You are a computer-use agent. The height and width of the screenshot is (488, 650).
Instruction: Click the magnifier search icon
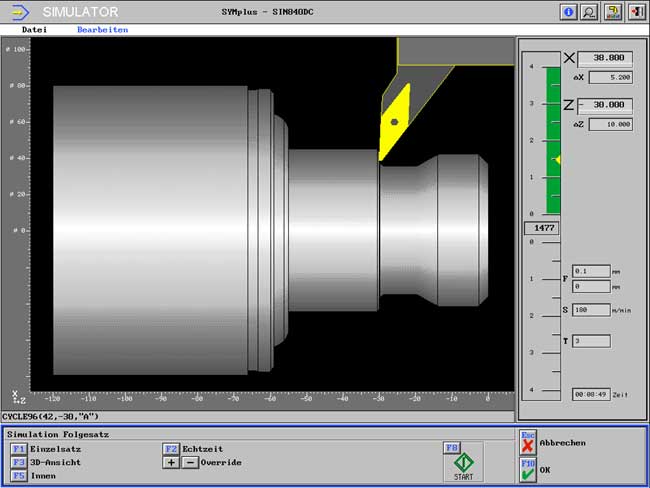(590, 12)
